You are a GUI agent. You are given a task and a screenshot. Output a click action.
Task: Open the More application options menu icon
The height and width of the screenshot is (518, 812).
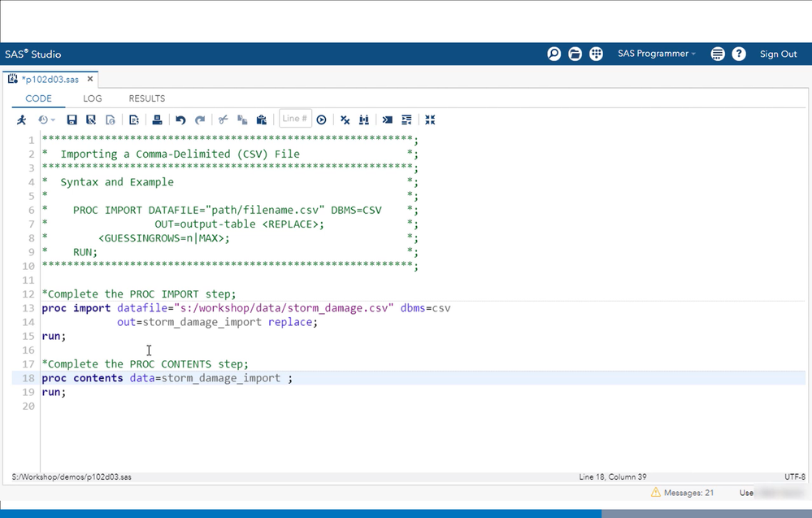(x=718, y=54)
